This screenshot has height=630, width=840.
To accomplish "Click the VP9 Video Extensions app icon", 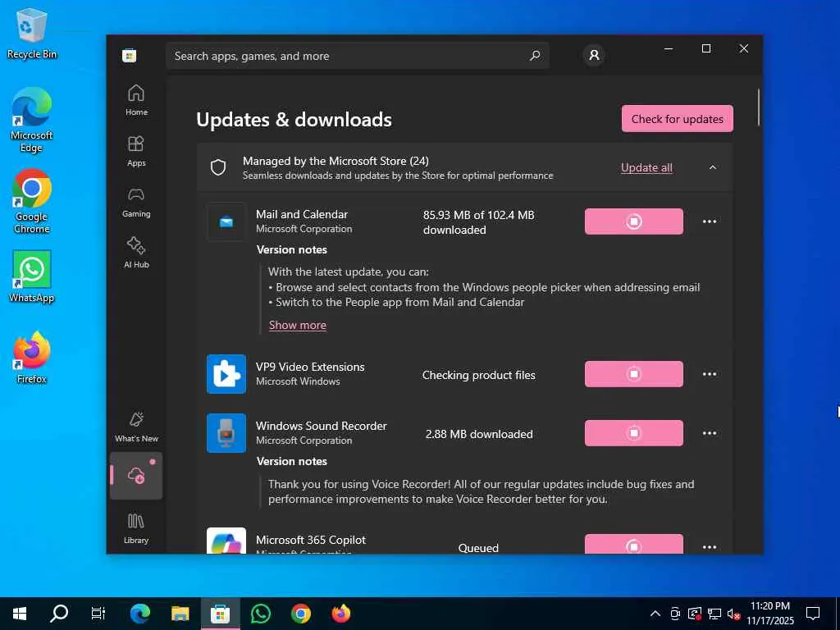I will point(226,374).
